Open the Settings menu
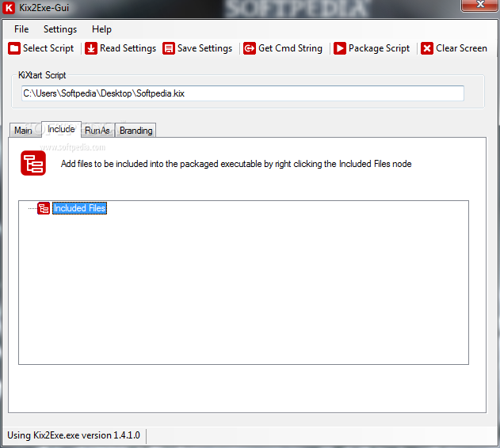The width and height of the screenshot is (500, 448). tap(60, 29)
